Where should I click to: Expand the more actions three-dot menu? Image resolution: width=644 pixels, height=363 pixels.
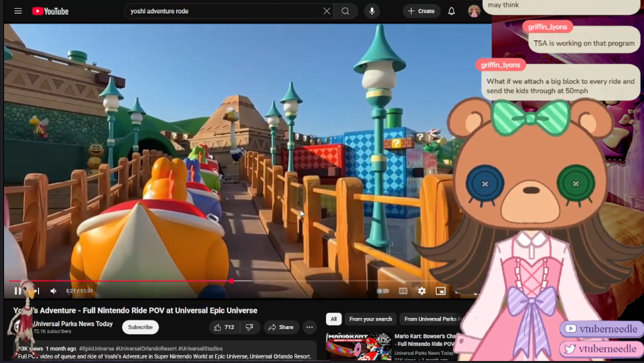(309, 327)
